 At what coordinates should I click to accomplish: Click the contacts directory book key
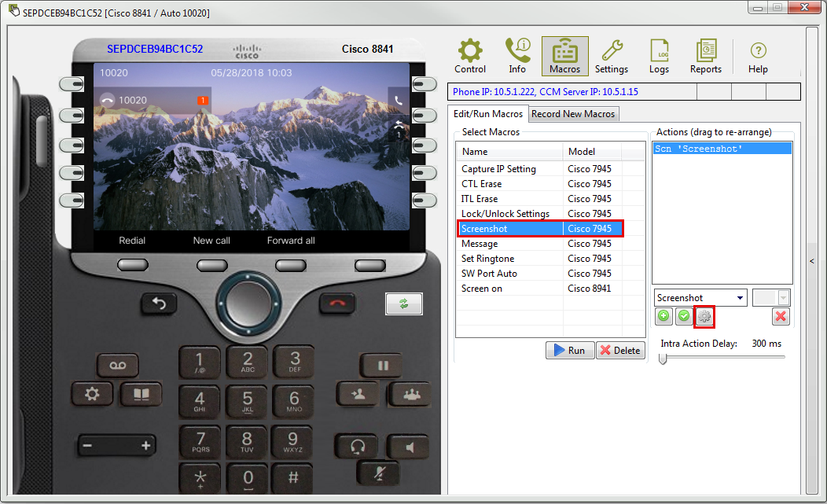click(141, 394)
